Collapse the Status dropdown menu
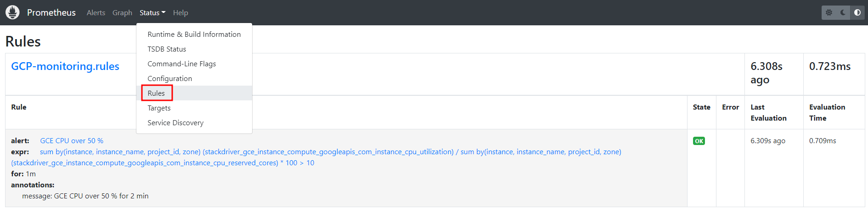 coord(152,13)
